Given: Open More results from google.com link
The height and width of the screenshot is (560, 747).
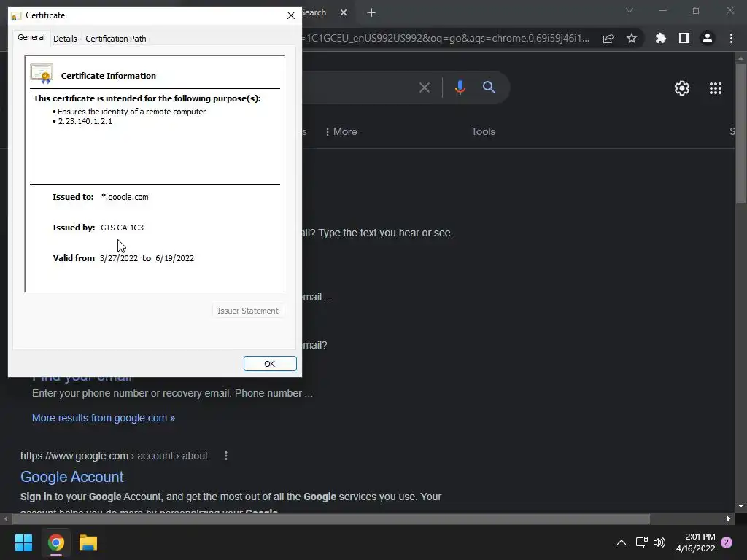Looking at the screenshot, I should click(104, 418).
